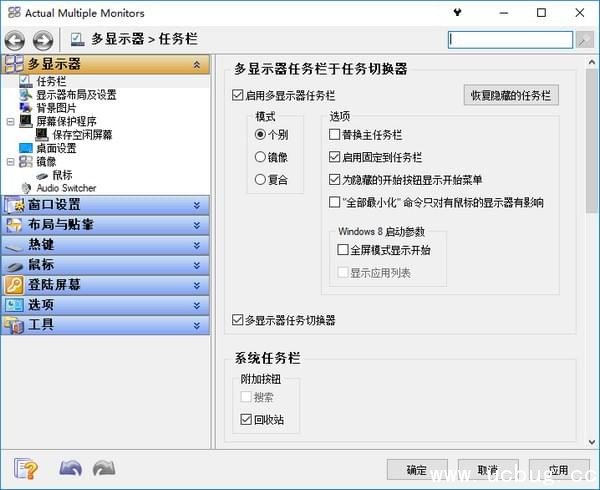Expand the 热键 section chevron

pyautogui.click(x=197, y=245)
